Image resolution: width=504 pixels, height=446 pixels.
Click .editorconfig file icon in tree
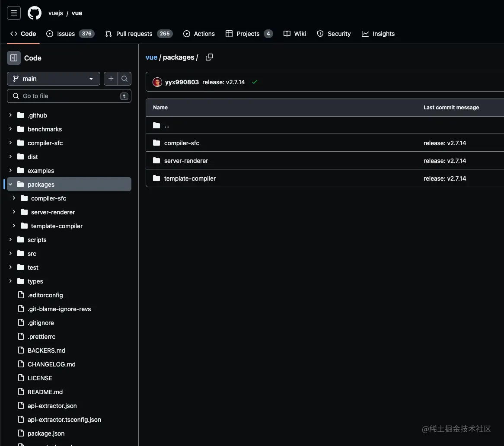21,295
